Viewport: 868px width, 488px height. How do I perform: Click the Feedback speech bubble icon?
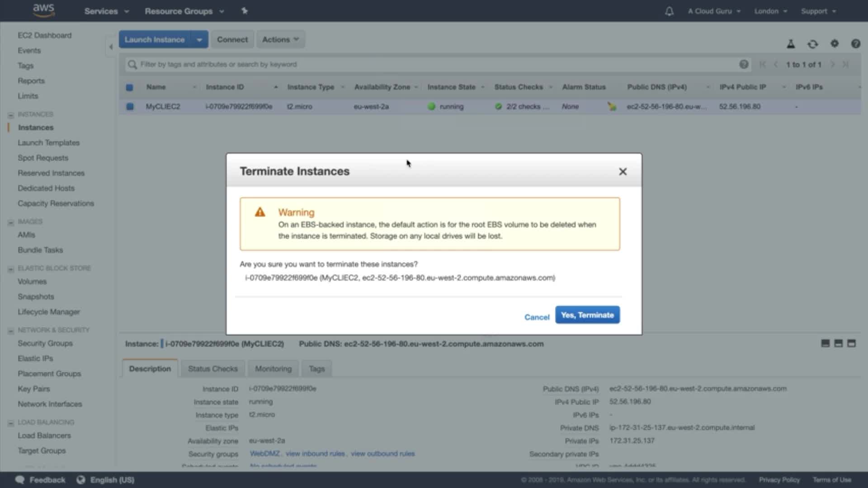click(20, 480)
